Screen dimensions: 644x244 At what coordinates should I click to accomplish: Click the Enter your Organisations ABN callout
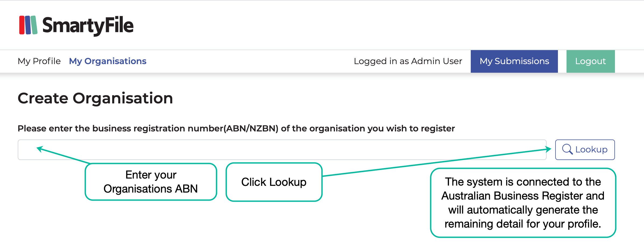[x=151, y=182]
